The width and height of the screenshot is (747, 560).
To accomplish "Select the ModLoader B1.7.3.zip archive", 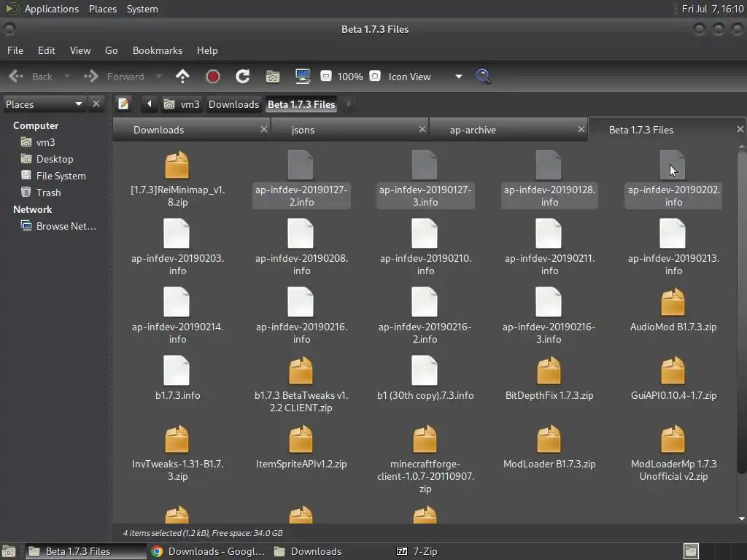I will click(x=549, y=447).
